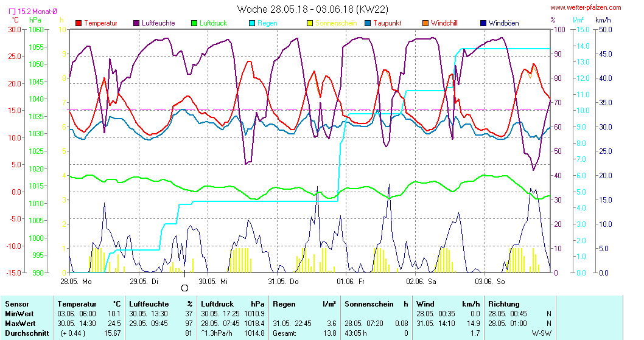
Task: Select the Luftdruck legend label
Action: click(213, 23)
